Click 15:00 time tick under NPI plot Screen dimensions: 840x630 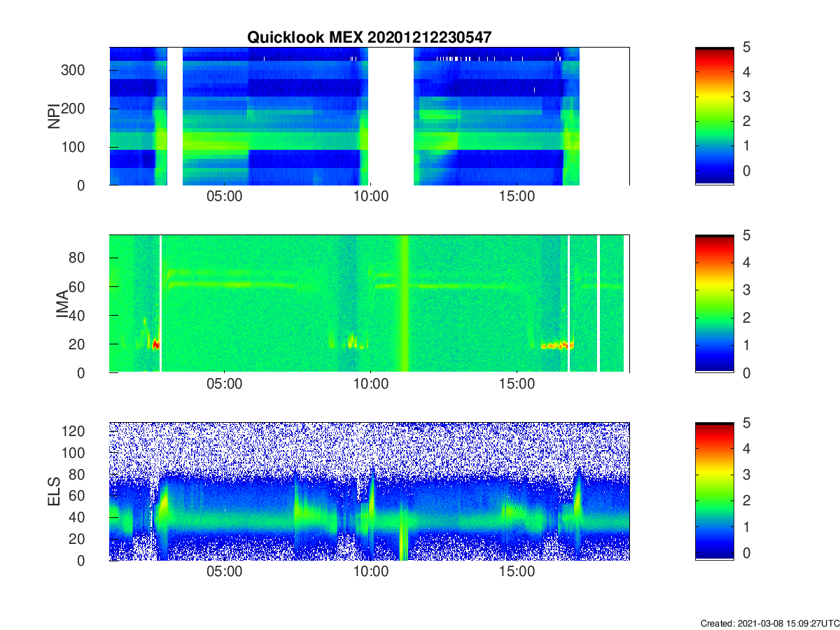coord(517,197)
